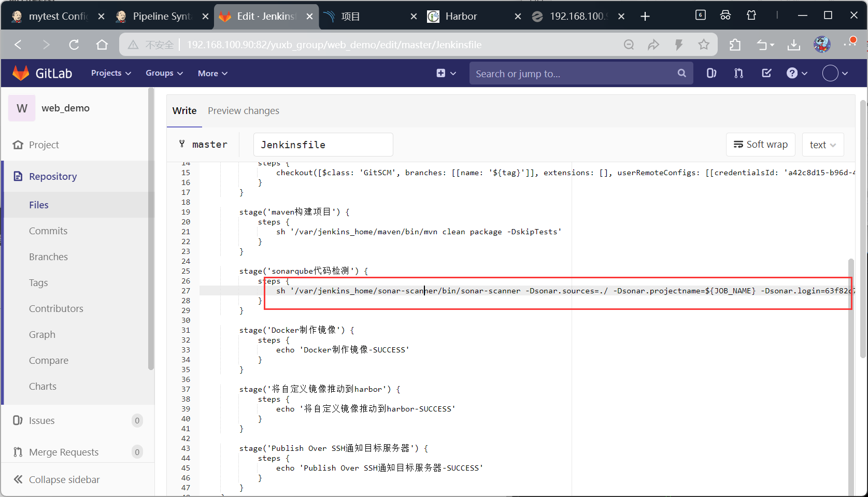Viewport: 868px width, 497px height.
Task: Bookmark page with the star icon
Action: pos(703,45)
